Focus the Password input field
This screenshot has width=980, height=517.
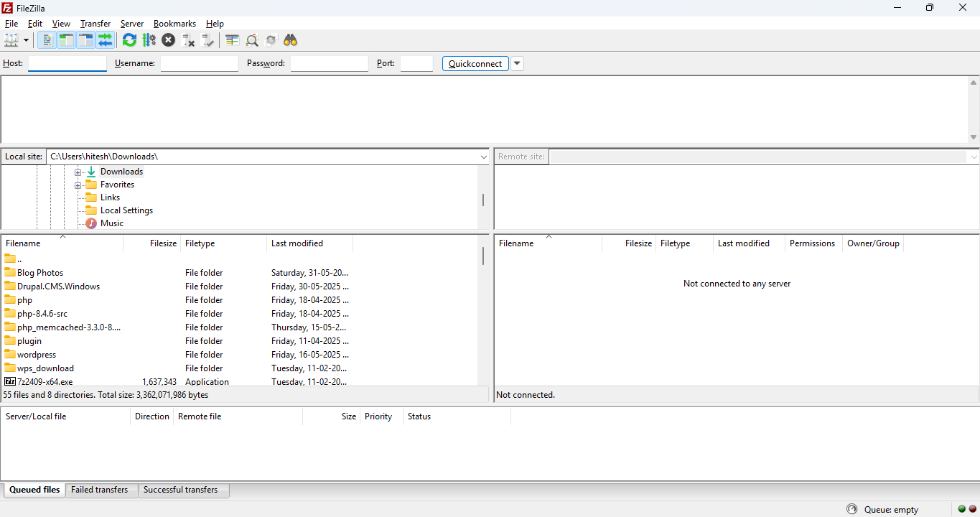pyautogui.click(x=330, y=63)
